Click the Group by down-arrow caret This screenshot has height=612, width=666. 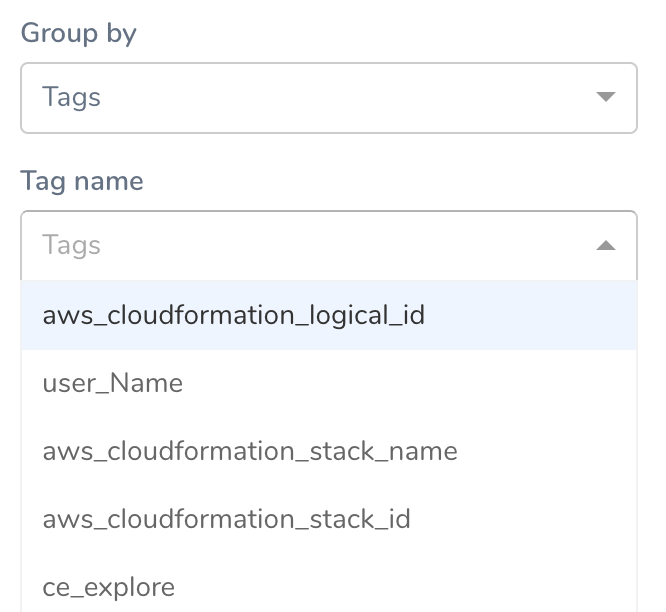click(x=606, y=97)
